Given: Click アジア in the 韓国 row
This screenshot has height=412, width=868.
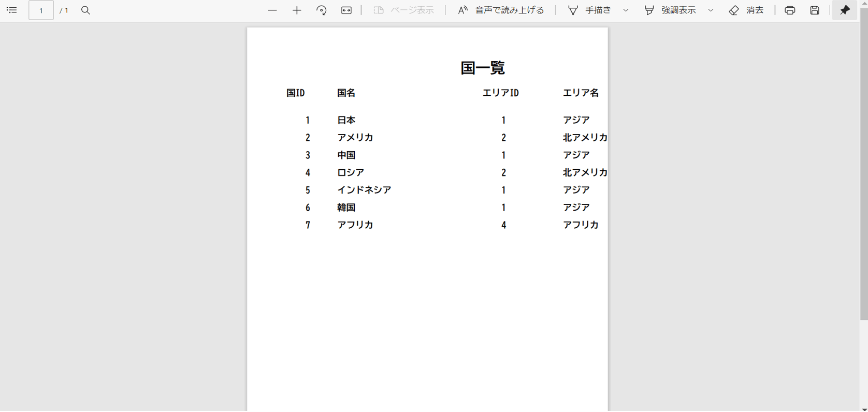Looking at the screenshot, I should (x=576, y=208).
